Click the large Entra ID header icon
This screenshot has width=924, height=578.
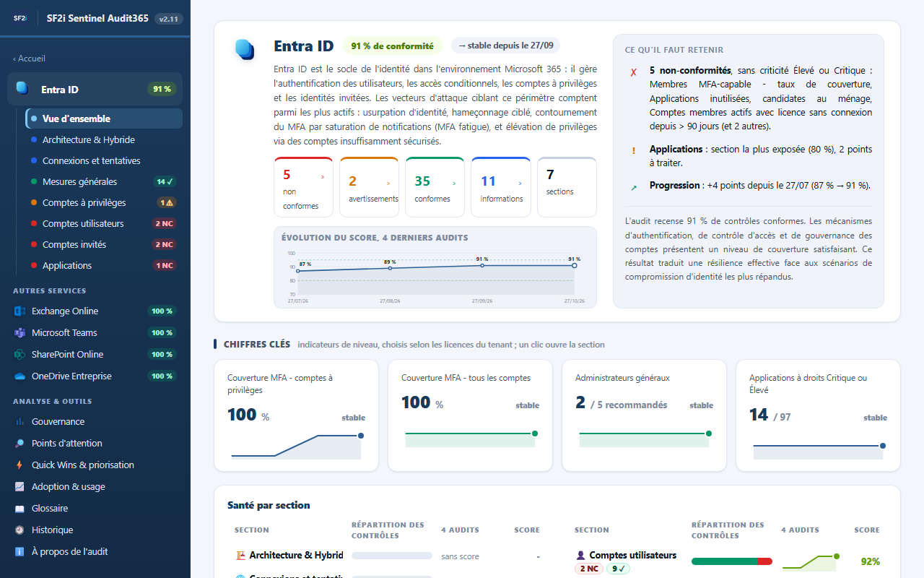point(245,50)
